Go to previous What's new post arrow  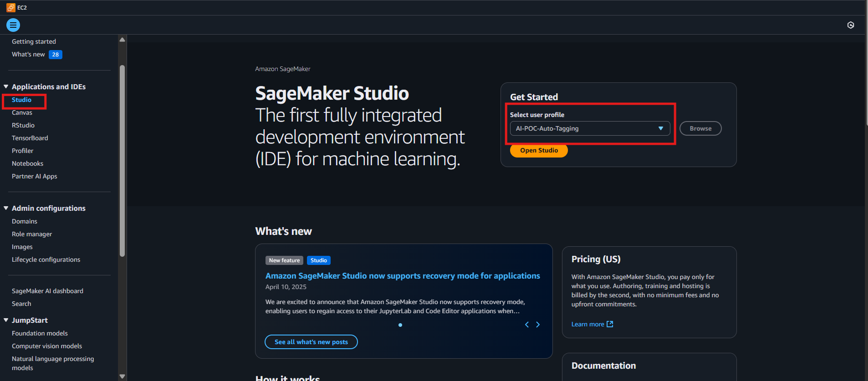[x=527, y=325]
